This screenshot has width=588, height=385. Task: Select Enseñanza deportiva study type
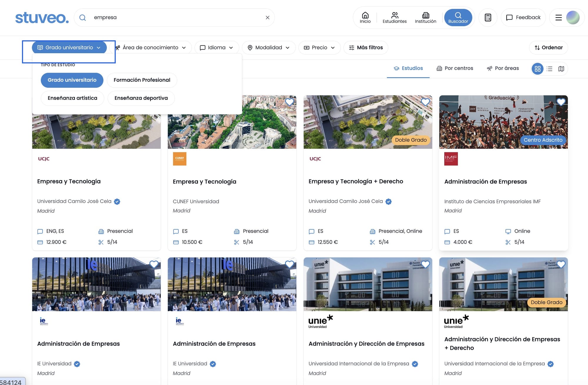[141, 98]
